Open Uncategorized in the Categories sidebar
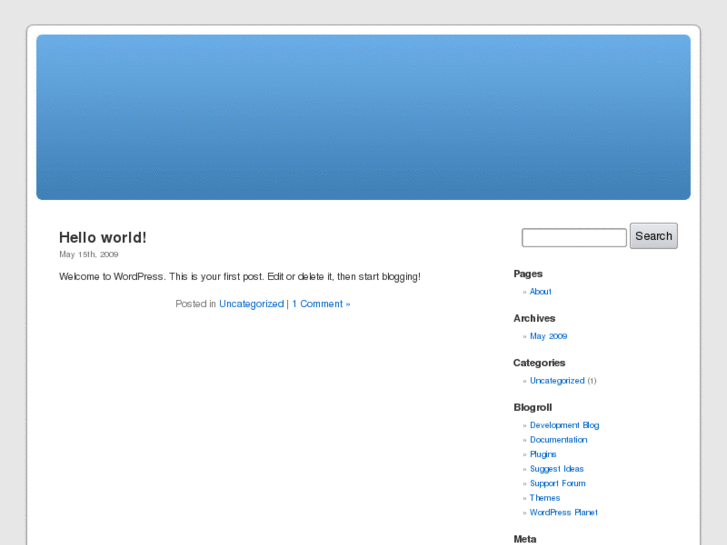Viewport: 727px width, 545px height. click(x=557, y=380)
